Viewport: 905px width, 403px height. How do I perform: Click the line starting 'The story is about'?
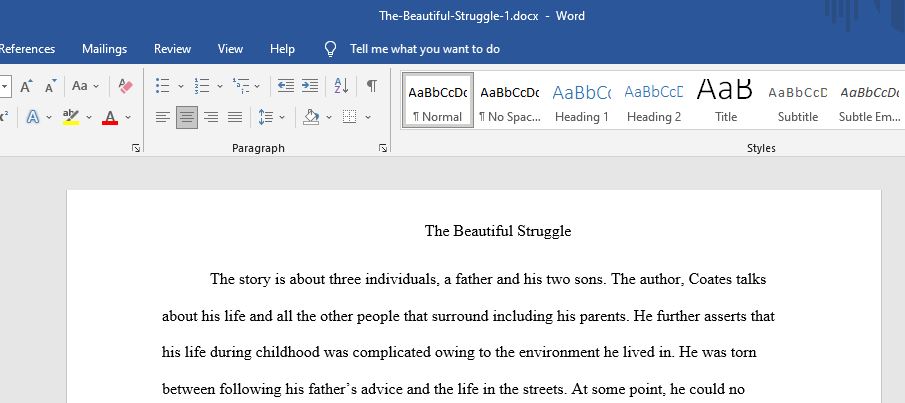pos(488,279)
